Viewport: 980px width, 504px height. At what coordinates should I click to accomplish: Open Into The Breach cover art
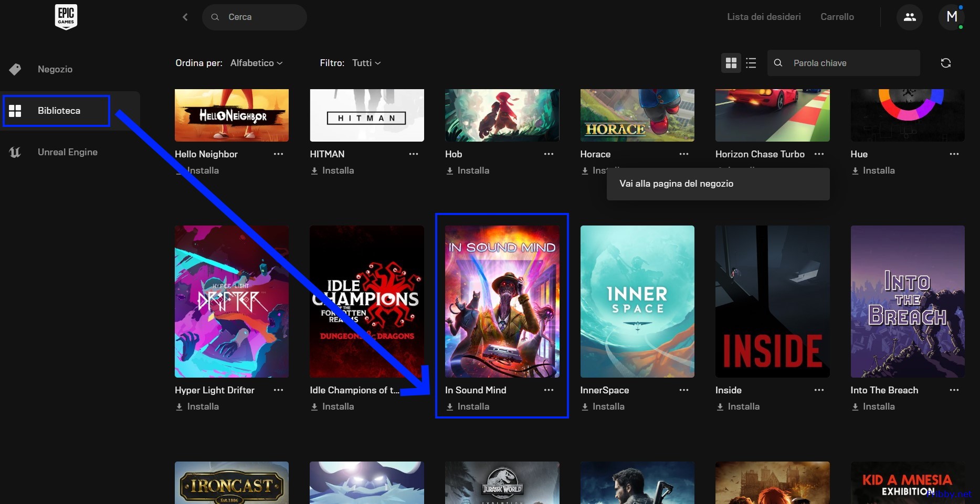(x=908, y=302)
